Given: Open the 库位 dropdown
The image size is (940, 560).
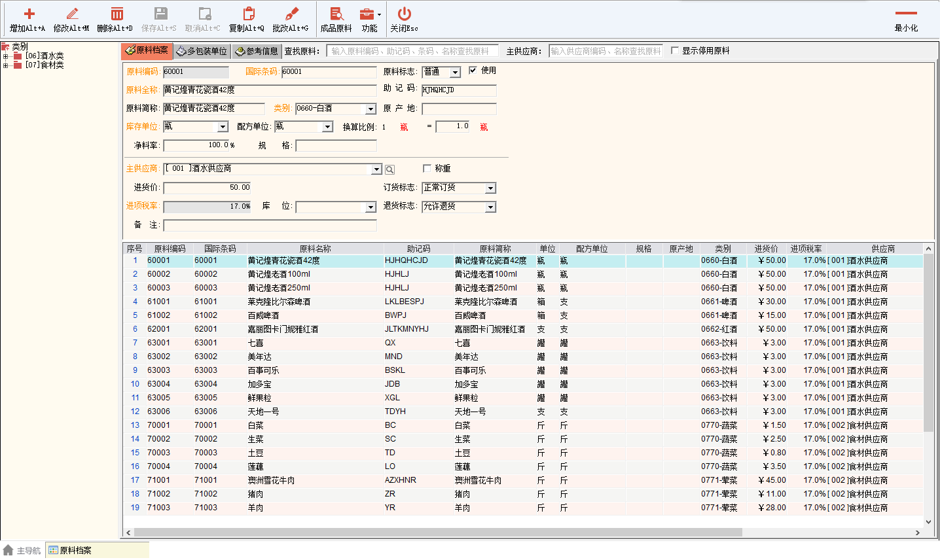Looking at the screenshot, I should click(x=371, y=207).
